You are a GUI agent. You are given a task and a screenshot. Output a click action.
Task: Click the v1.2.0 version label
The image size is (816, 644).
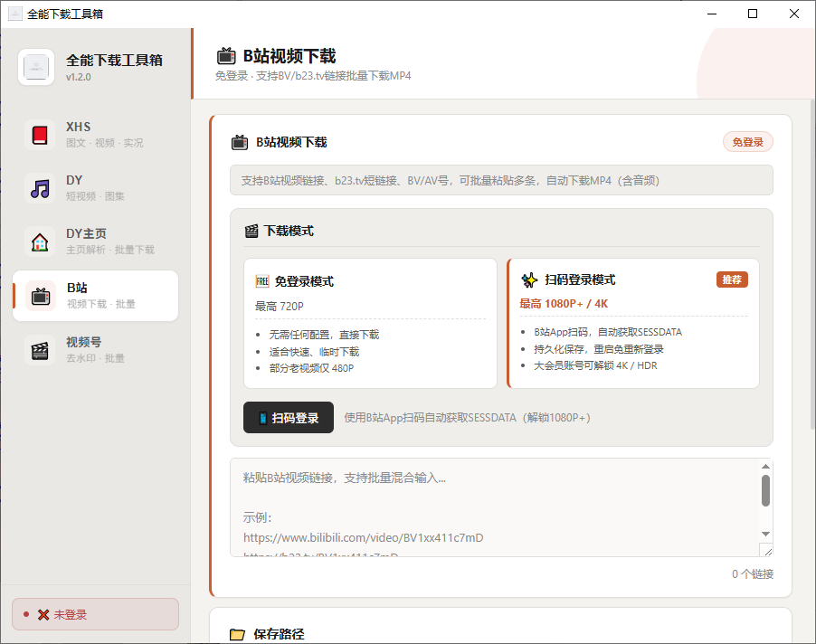point(79,77)
